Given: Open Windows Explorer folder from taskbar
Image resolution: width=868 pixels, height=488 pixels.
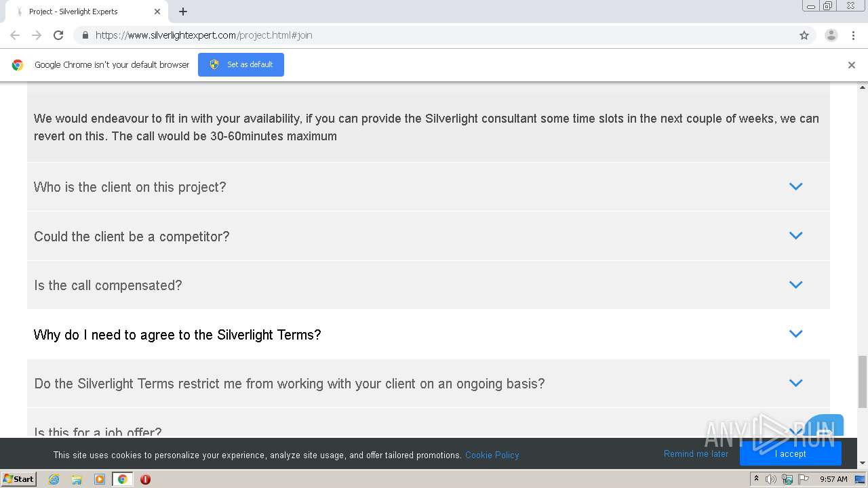Looking at the screenshot, I should (77, 479).
